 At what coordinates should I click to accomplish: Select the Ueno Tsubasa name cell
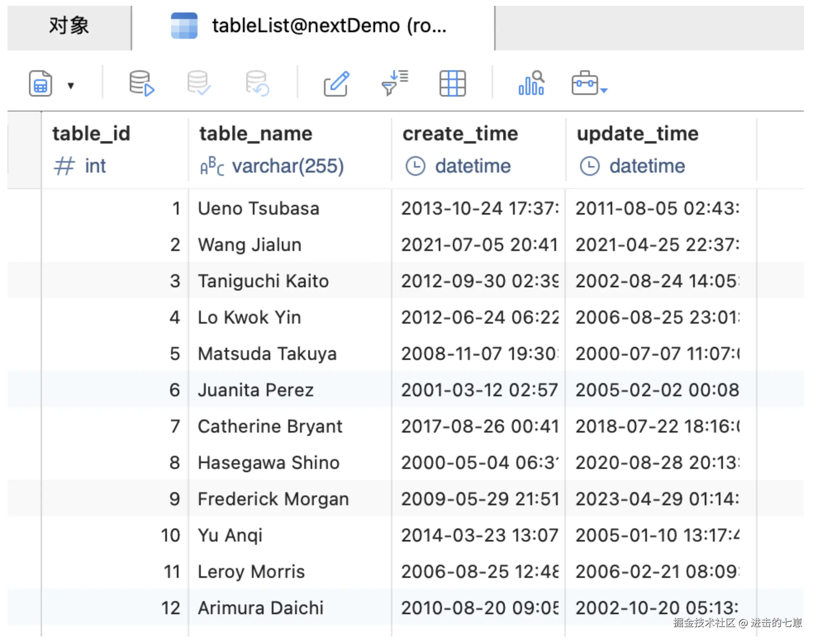click(259, 209)
